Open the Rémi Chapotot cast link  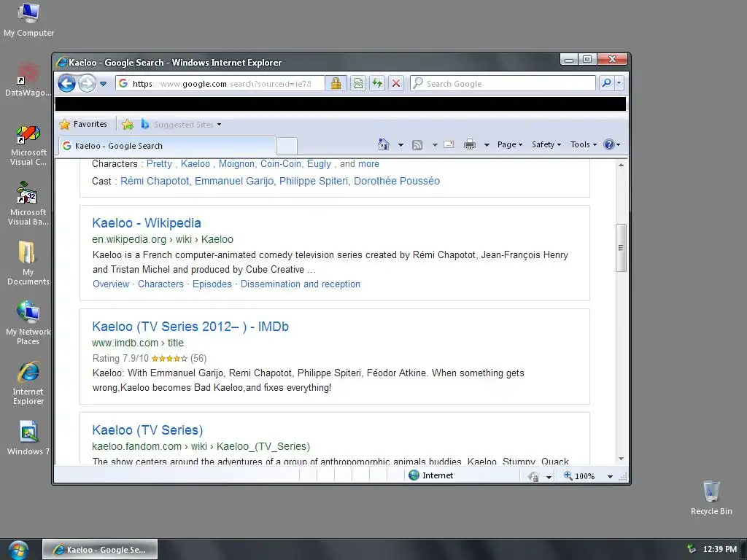pos(155,181)
